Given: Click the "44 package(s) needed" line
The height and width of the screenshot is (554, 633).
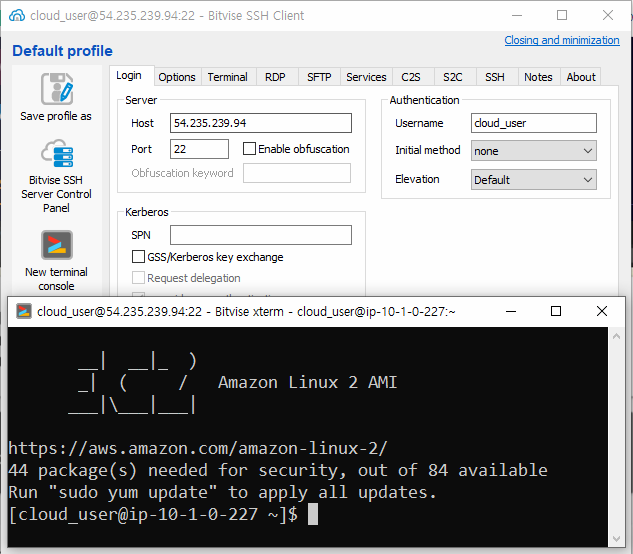Looking at the screenshot, I should pyautogui.click(x=278, y=470).
